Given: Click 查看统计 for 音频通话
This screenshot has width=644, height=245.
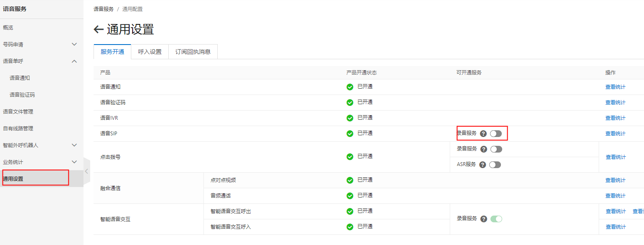Looking at the screenshot, I should (x=615, y=196).
